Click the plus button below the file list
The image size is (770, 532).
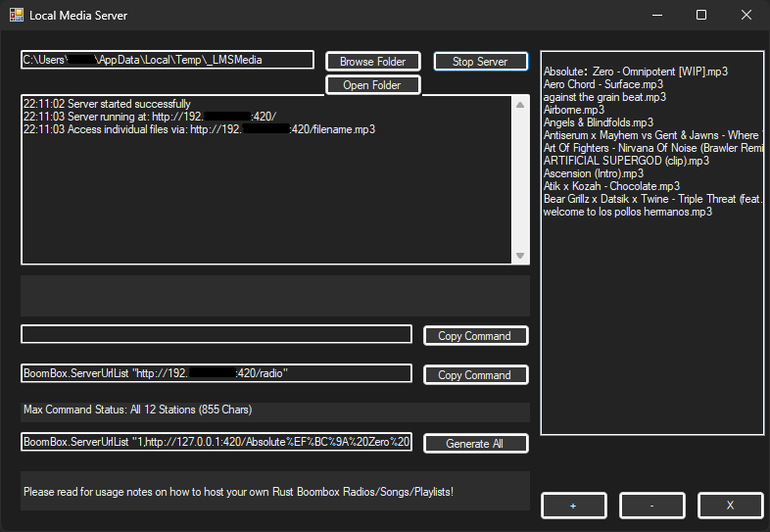pyautogui.click(x=573, y=506)
